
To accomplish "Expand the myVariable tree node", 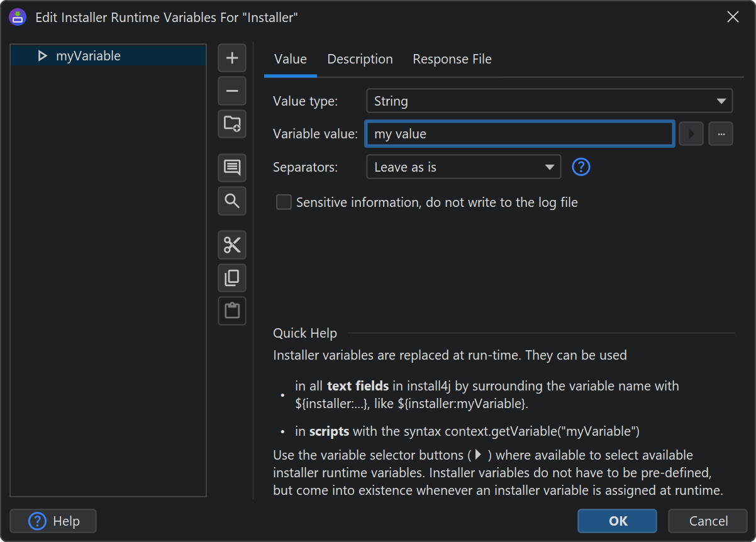I will (x=42, y=56).
